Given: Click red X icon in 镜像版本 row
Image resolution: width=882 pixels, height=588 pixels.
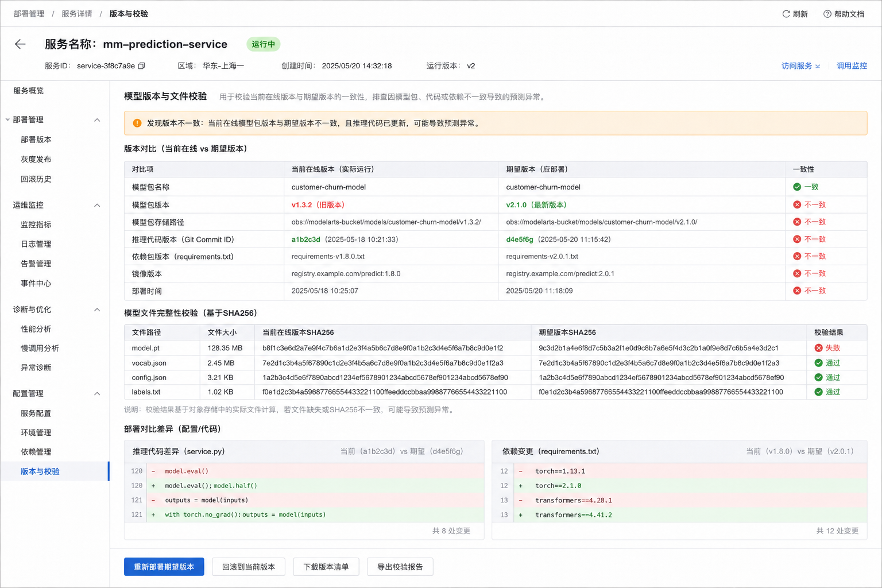Looking at the screenshot, I should point(797,273).
